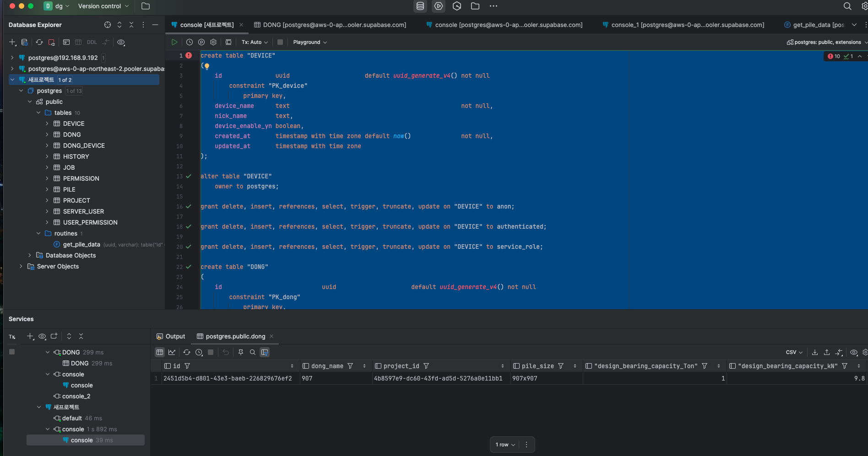The width and height of the screenshot is (868, 456).
Task: Click the stop execution square in editor toolbar
Action: (x=280, y=42)
